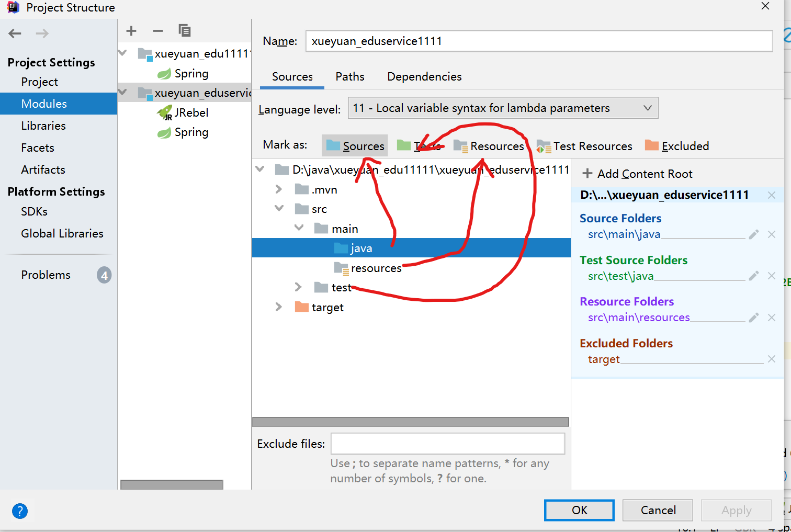Remove content root xueyuan_eduservice1111
791x532 pixels.
click(x=772, y=195)
